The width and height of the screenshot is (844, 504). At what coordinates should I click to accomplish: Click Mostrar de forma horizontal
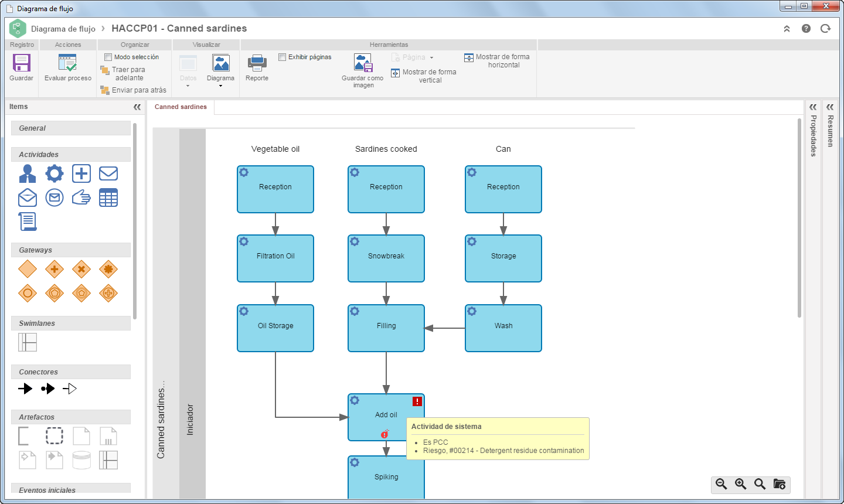click(497, 61)
